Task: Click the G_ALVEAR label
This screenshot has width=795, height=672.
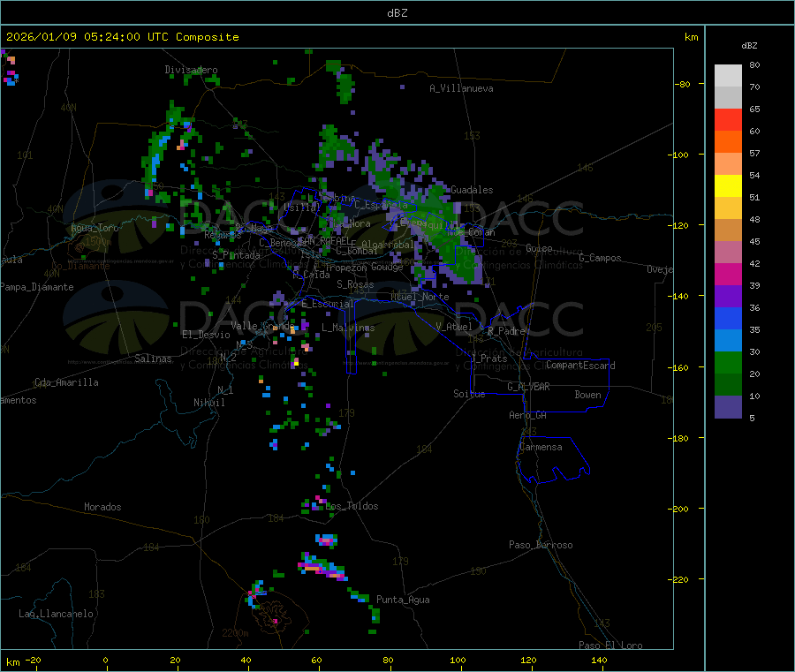Action: pyautogui.click(x=528, y=387)
